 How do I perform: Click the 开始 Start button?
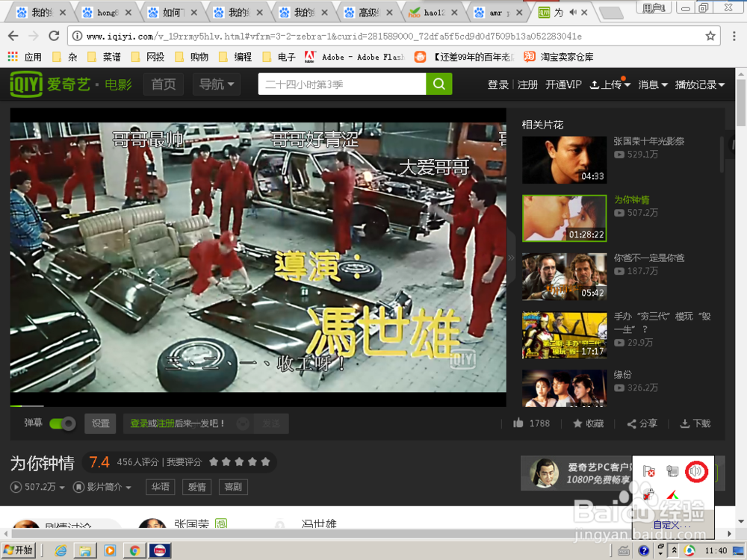[x=19, y=550]
